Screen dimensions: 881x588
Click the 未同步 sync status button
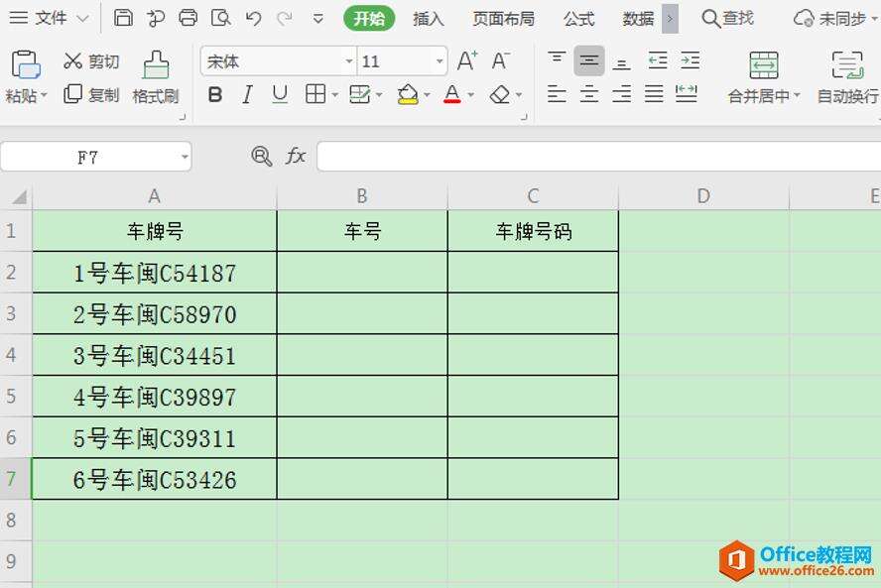(835, 19)
